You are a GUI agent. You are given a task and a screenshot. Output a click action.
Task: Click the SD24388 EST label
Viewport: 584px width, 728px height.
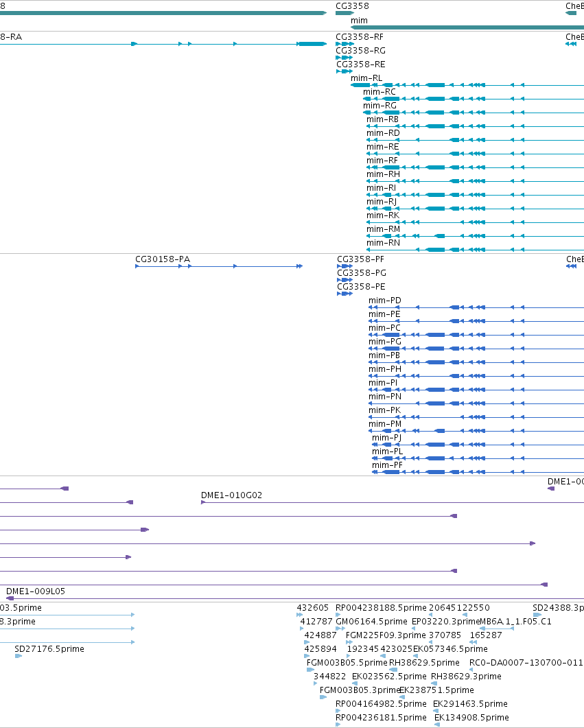[x=558, y=608]
